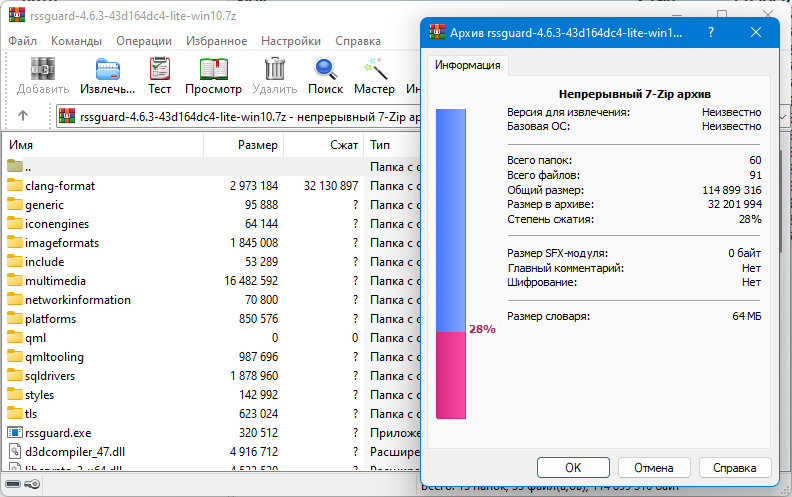Open the Просмотр toolbar tool

tap(214, 69)
